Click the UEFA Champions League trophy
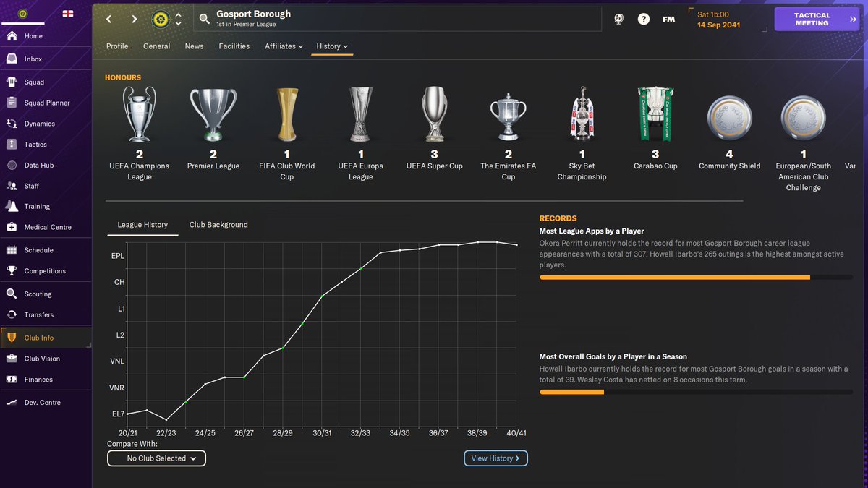 140,114
